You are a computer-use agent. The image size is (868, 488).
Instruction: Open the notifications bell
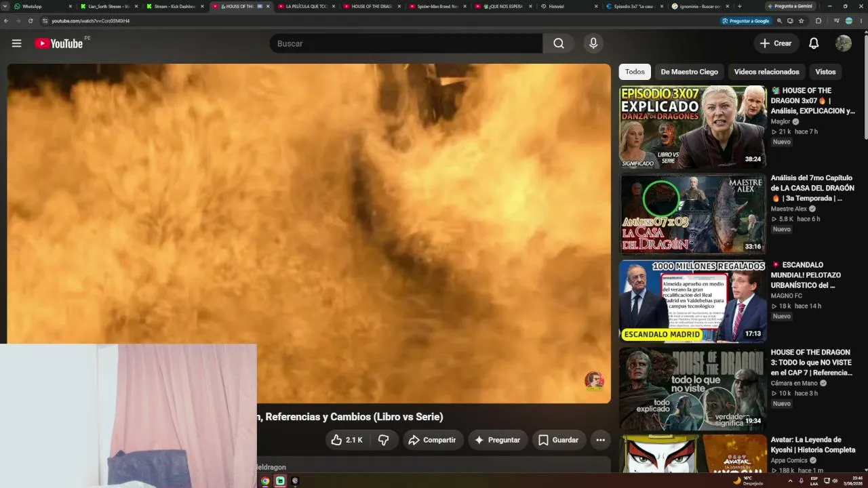814,43
